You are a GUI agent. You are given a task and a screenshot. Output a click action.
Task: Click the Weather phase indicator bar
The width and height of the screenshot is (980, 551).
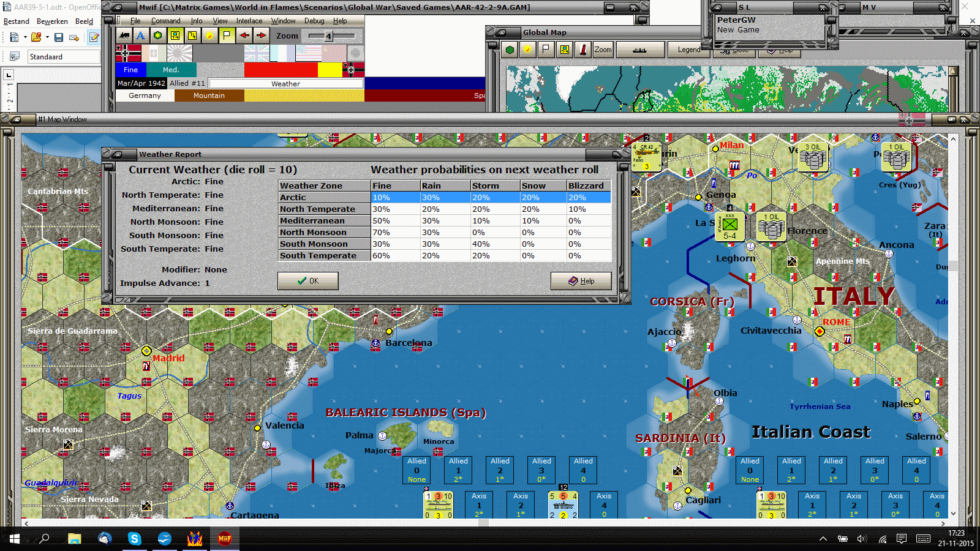pos(285,83)
